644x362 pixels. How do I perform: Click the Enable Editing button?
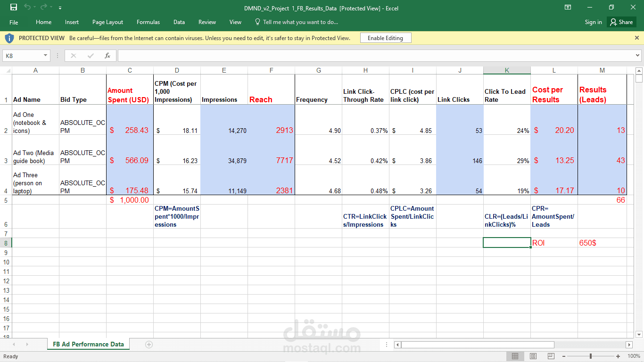385,38
